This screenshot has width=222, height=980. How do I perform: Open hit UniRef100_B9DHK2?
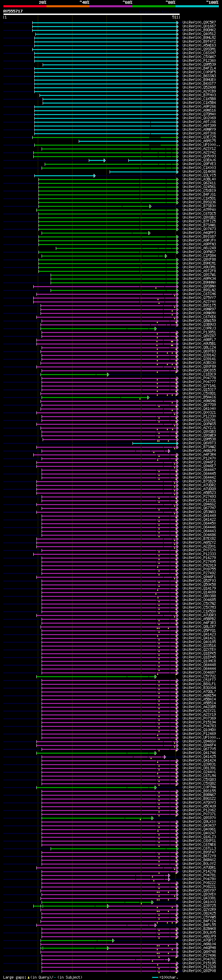(199, 30)
